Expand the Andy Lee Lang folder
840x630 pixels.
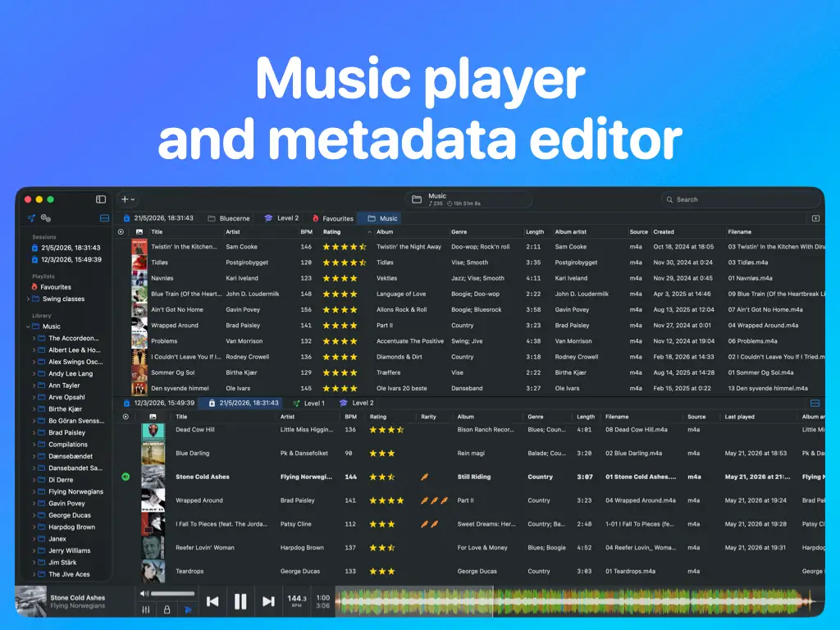tap(34, 373)
